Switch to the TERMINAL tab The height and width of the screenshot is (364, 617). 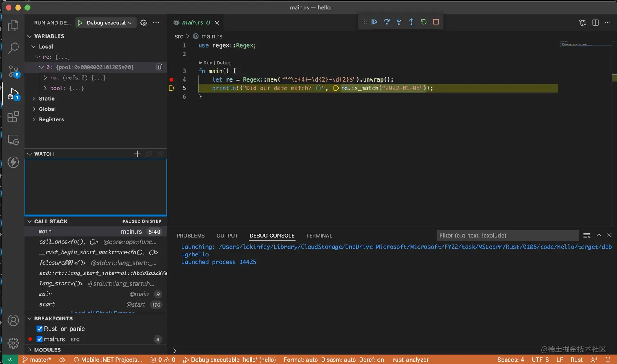pyautogui.click(x=319, y=236)
